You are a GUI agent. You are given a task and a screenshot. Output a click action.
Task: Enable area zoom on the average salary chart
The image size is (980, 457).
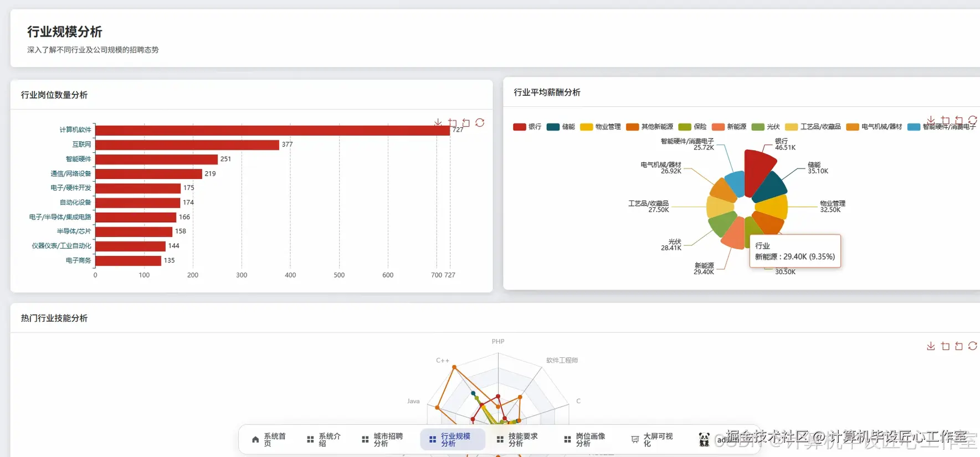tap(945, 120)
